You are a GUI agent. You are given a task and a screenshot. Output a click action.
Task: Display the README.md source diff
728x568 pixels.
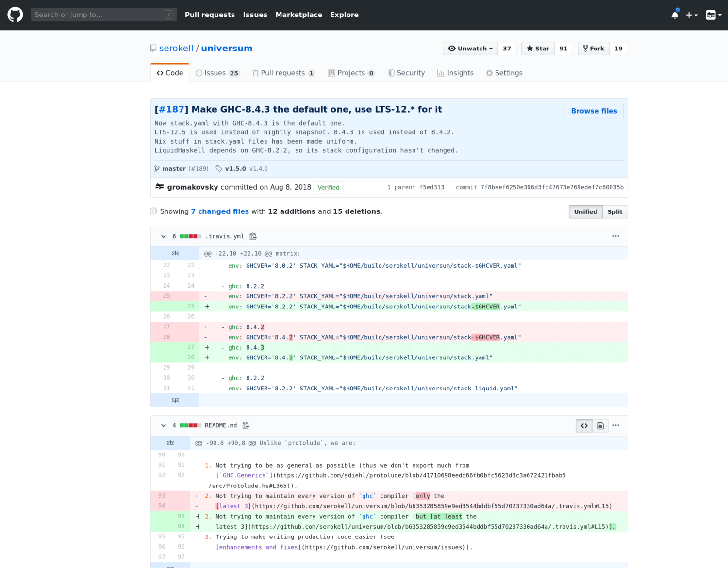point(584,426)
